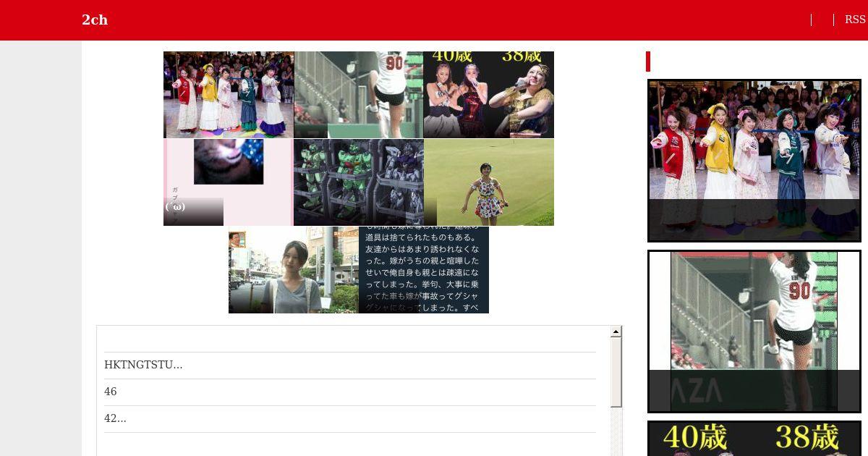Viewport: 868px width, 456px height.
Task: Select the list entry reading 46
Action: coord(111,392)
